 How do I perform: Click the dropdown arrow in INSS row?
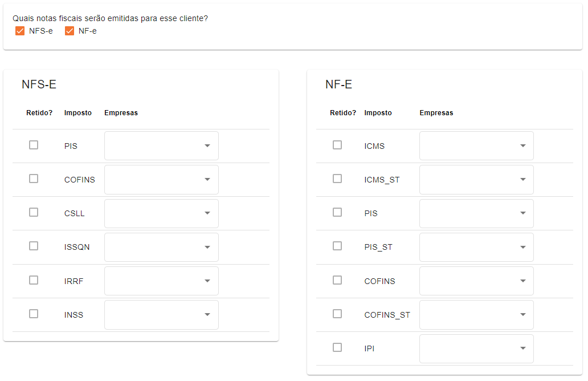pos(207,315)
